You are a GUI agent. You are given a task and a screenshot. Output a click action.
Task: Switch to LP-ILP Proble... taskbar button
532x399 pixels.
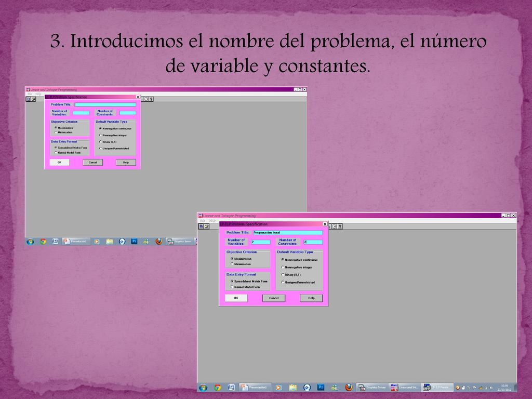click(437, 388)
